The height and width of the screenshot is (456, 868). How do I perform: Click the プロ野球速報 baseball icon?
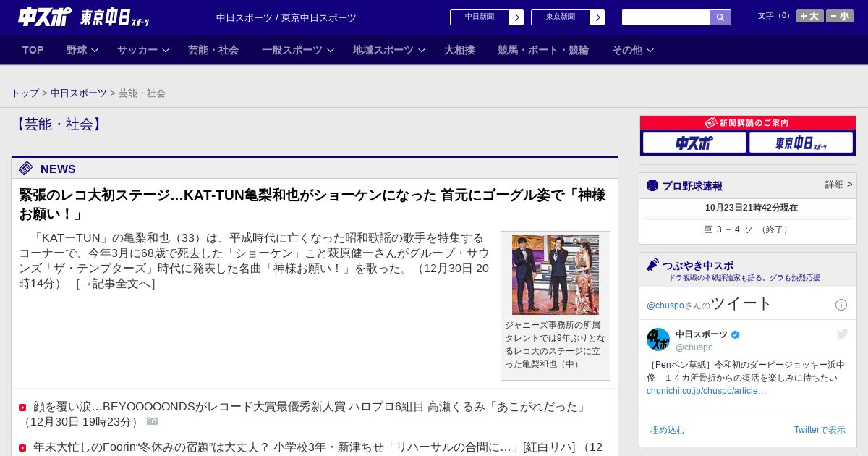tap(652, 185)
